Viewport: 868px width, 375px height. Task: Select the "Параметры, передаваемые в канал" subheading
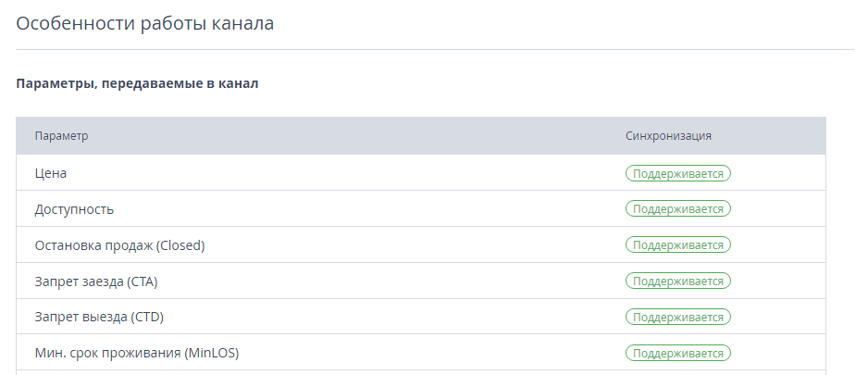pos(137,83)
